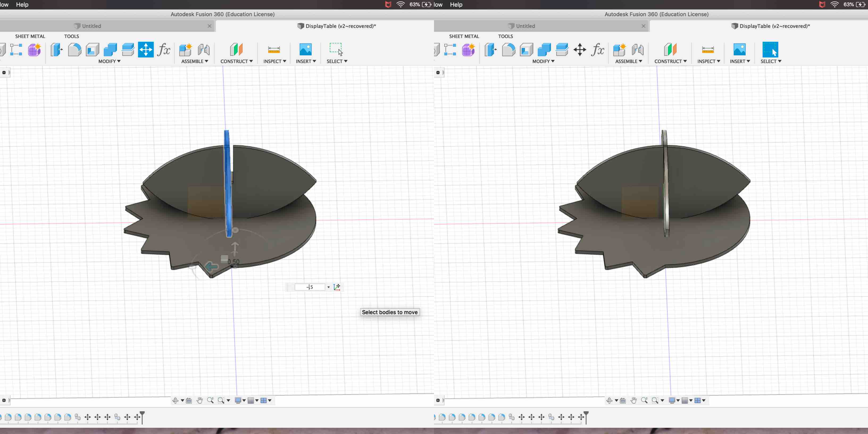Click purple Create Form icon in left window
Screen dimensions: 868x434
34,50
